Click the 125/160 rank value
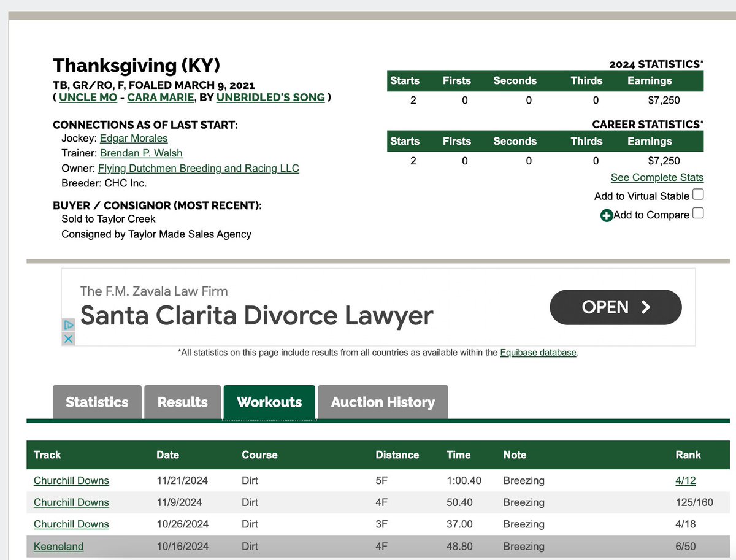This screenshot has height=560, width=736. [694, 502]
